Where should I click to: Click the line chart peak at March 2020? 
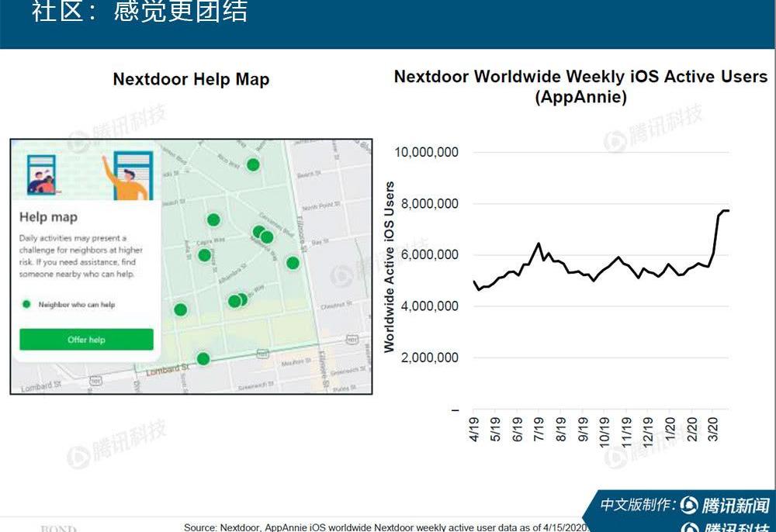(725, 211)
